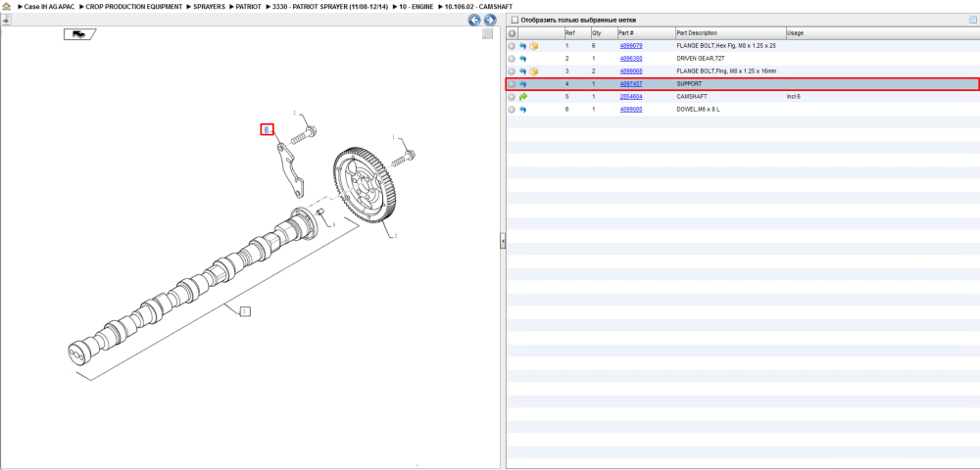Sort by the Qty column header
980x470 pixels.
(x=603, y=33)
